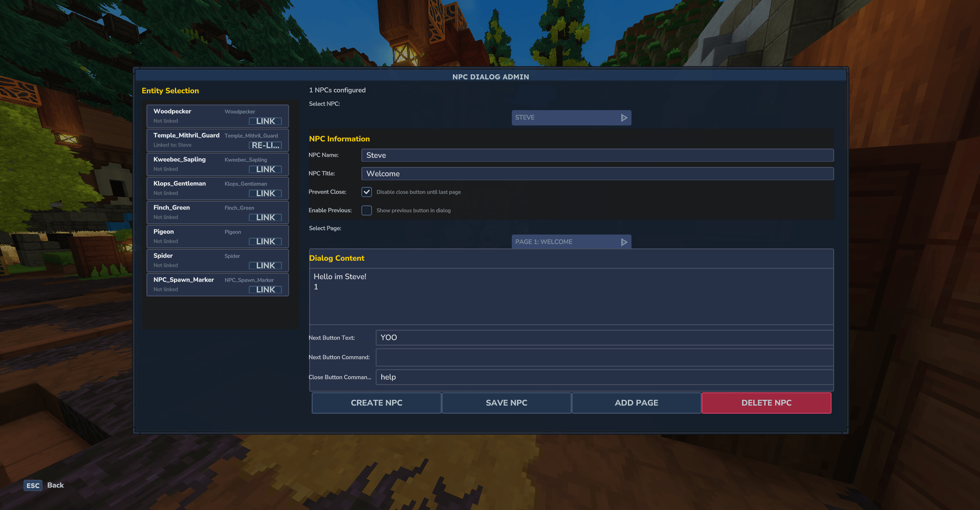The height and width of the screenshot is (510, 980).
Task: Link the NPC_Spawn_Marker entity
Action: tap(265, 290)
